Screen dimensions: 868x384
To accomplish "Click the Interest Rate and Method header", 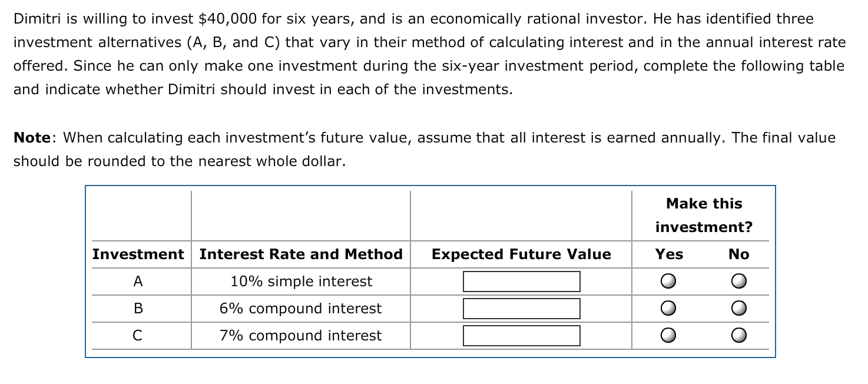I will point(301,254).
